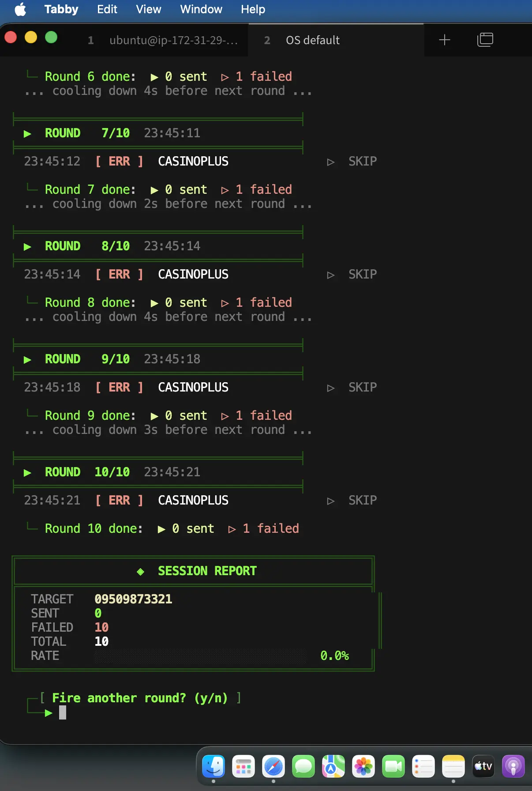The height and width of the screenshot is (791, 532).
Task: Open Reminders app in dock
Action: 423,766
